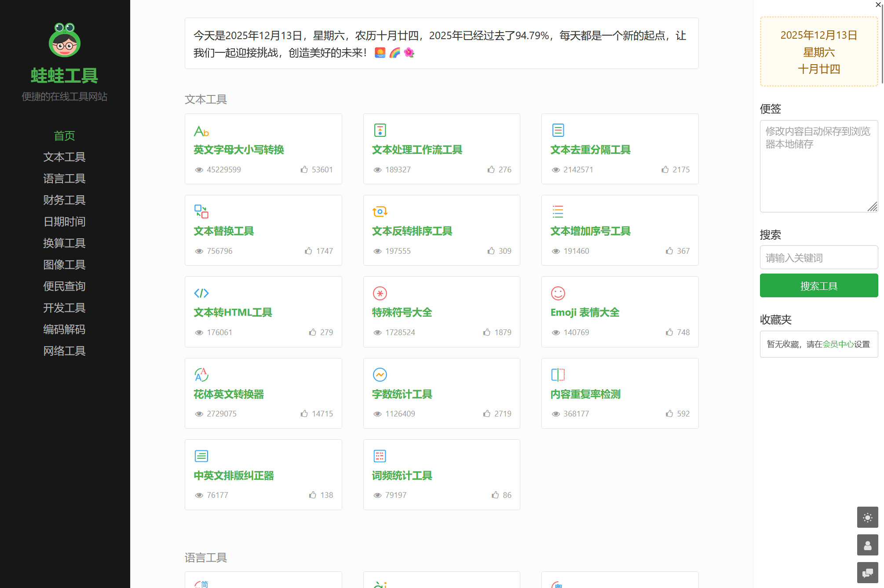Click the 文本增加序号工具 numbered-list icon
Viewport: 884px width, 588px height.
[558, 212]
